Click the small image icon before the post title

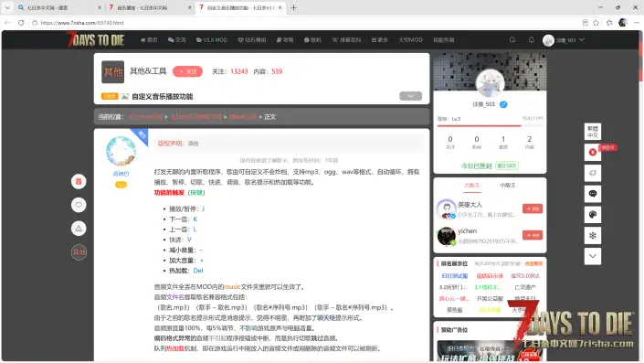[125, 96]
